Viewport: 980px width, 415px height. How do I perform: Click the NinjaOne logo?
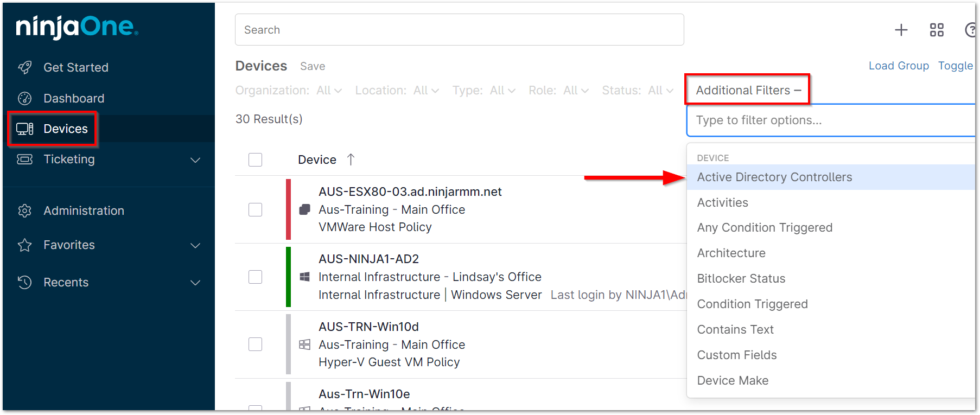point(77,27)
